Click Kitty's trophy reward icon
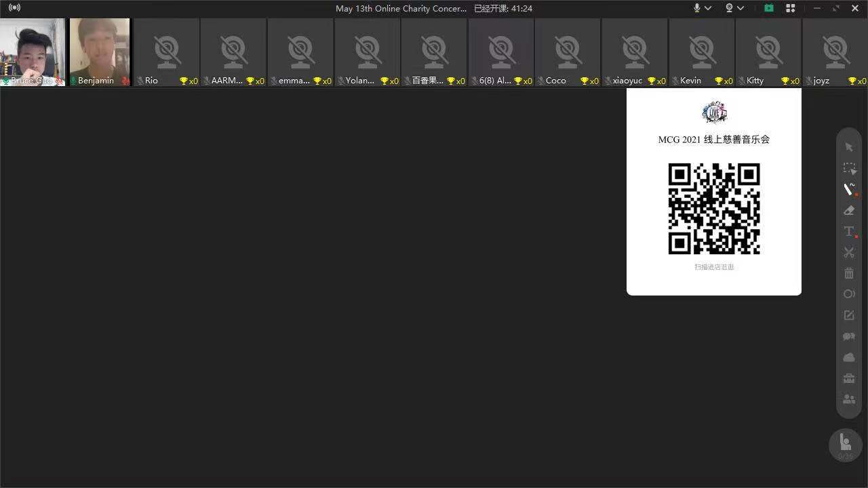 pos(785,81)
